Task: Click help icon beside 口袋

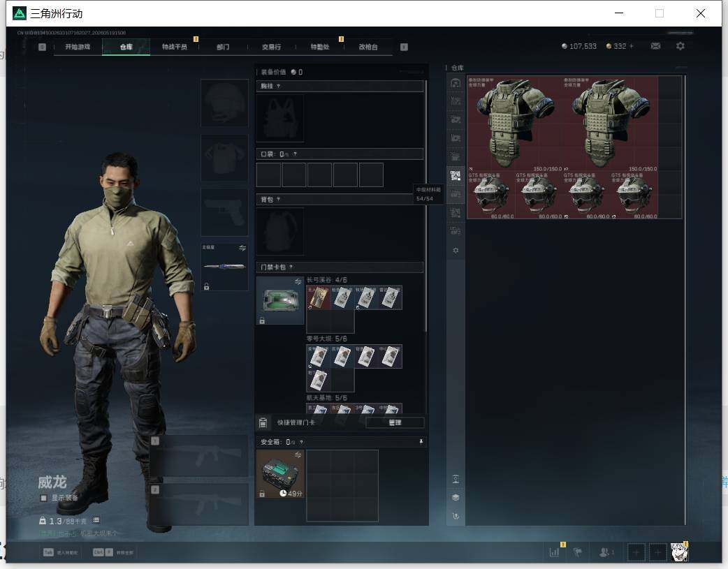Action: [x=295, y=154]
